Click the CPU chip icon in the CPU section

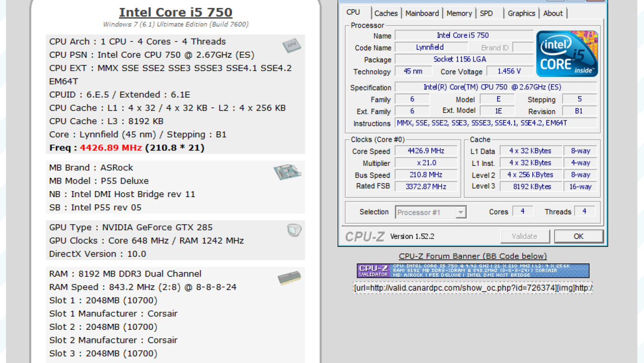292,46
